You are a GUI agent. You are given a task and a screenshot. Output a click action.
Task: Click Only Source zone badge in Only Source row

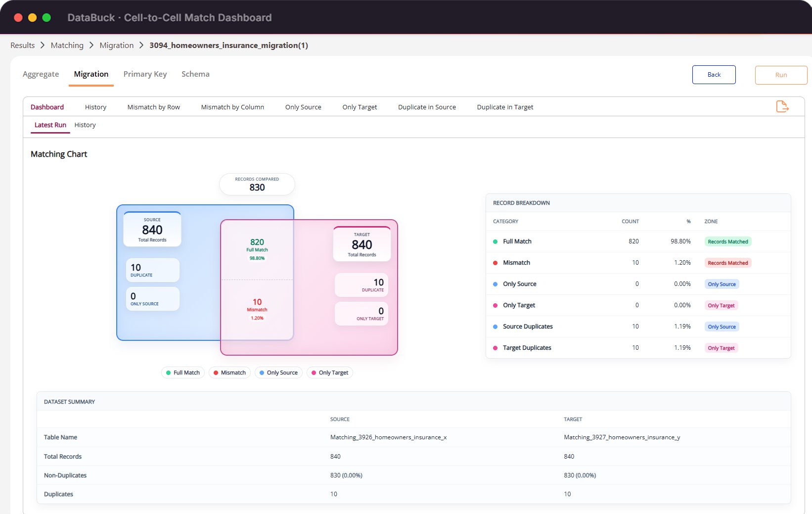point(722,284)
